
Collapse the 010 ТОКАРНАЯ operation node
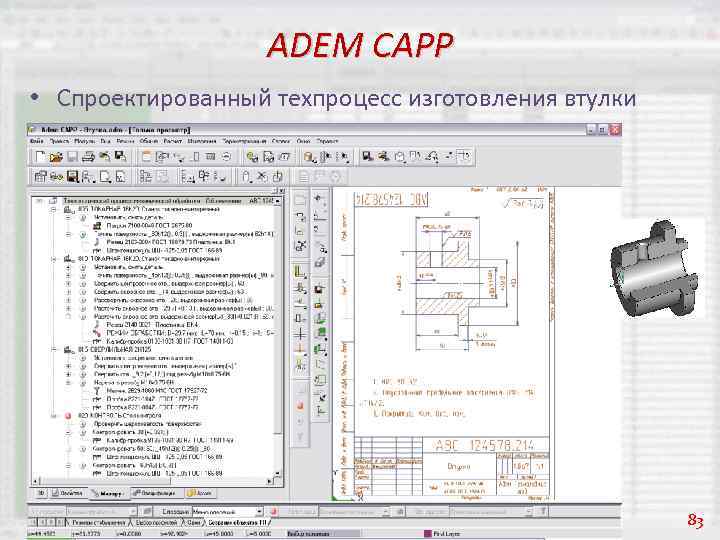[x=53, y=259]
